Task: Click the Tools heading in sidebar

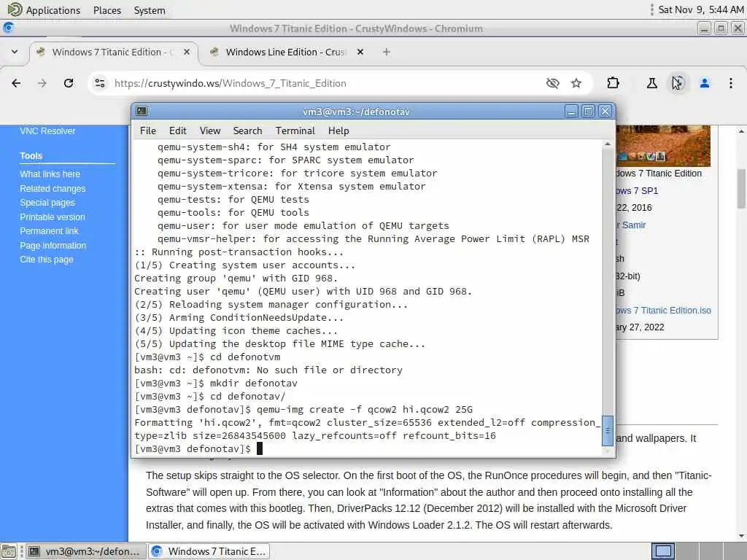Action: (31, 156)
